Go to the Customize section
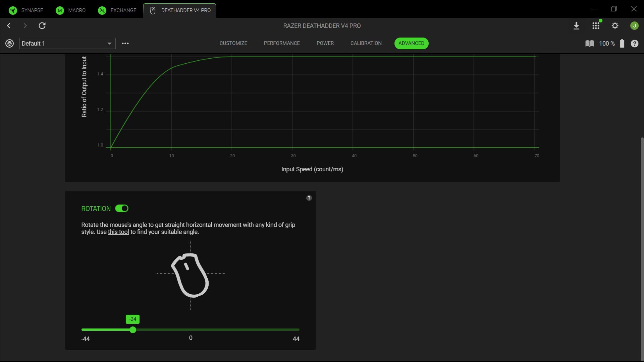The width and height of the screenshot is (644, 362). 233,43
